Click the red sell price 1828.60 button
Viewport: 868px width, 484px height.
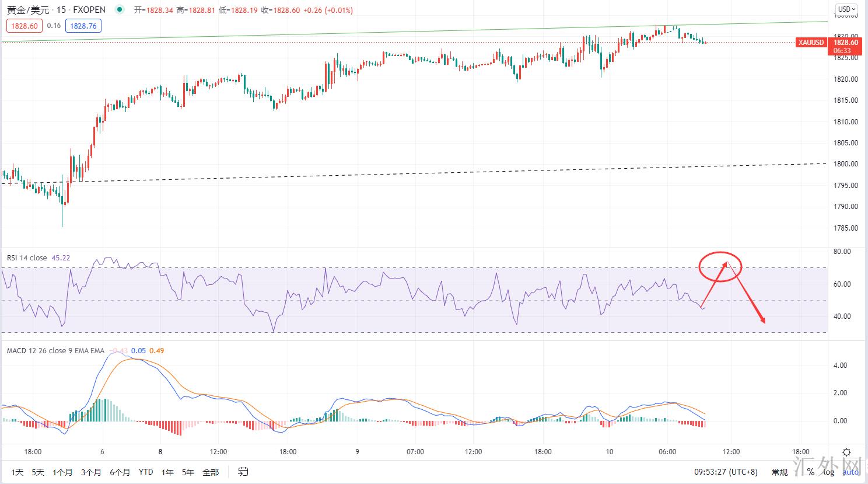24,26
